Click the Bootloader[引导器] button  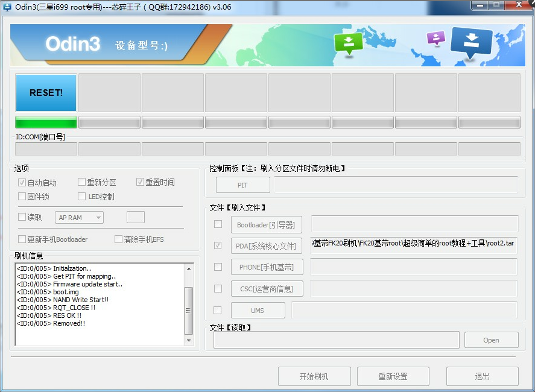click(266, 225)
